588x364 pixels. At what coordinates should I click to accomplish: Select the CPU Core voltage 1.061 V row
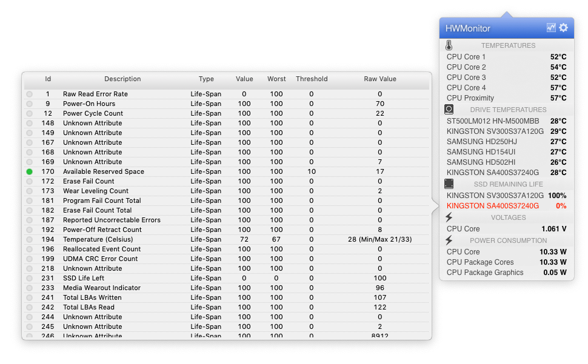tap(507, 229)
